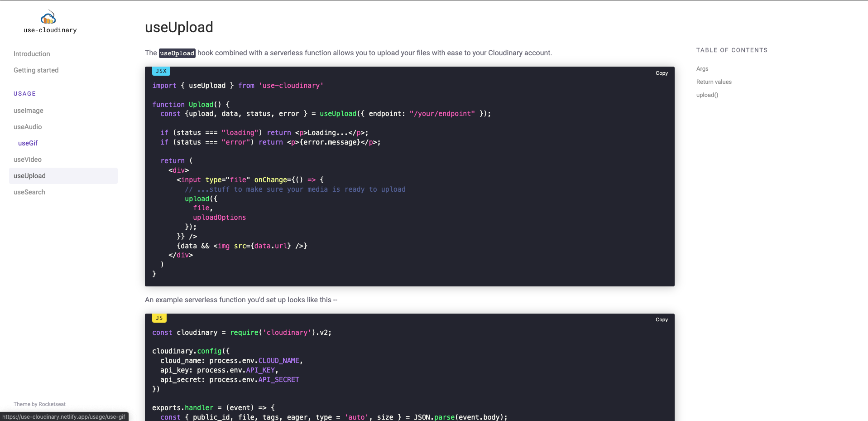This screenshot has width=868, height=421.
Task: Click 'An example serverless function' paragraph
Action: 241,300
